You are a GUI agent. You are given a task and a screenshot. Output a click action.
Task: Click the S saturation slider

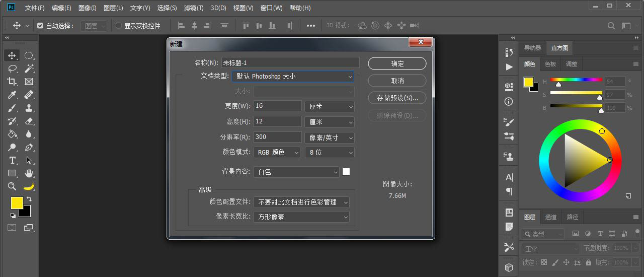tap(576, 93)
